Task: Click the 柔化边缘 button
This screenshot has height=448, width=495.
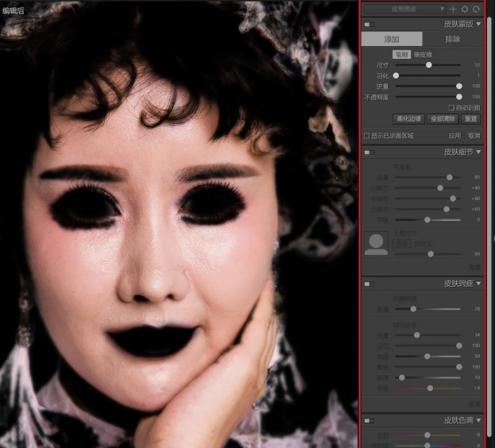Action: point(408,118)
